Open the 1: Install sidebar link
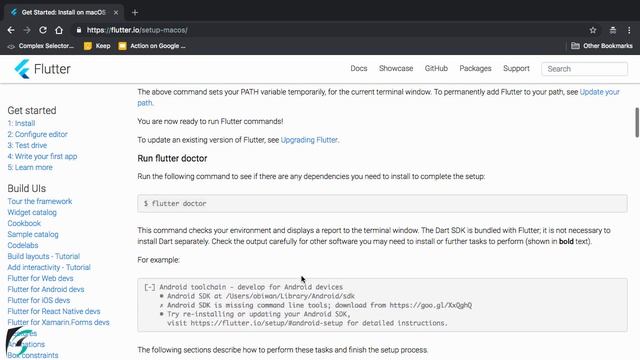640x360 pixels. click(21, 123)
